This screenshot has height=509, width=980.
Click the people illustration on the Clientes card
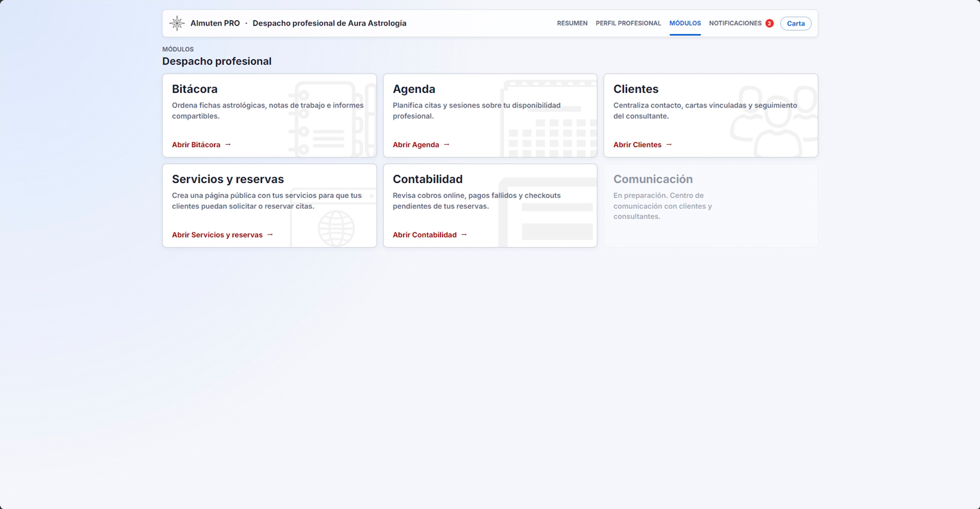[x=774, y=121]
